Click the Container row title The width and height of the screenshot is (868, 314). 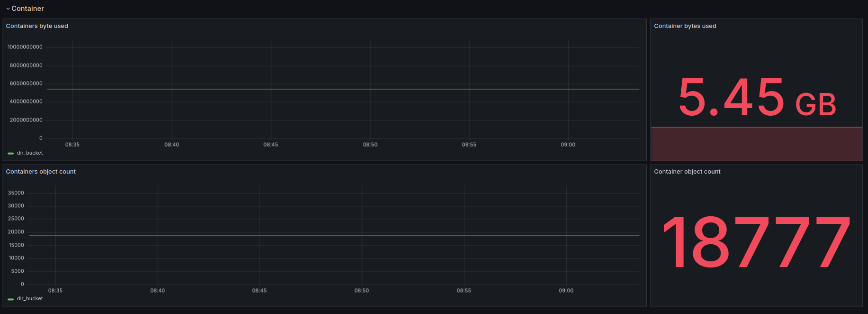coord(27,9)
